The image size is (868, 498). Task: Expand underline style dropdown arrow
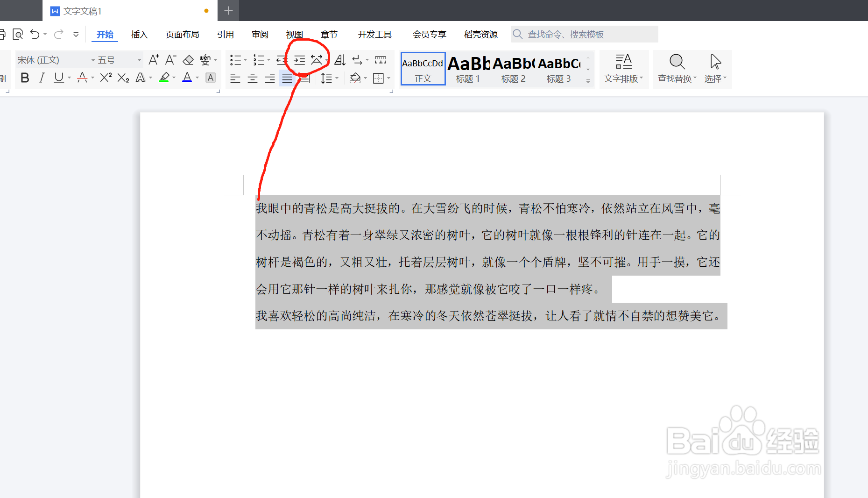[69, 78]
